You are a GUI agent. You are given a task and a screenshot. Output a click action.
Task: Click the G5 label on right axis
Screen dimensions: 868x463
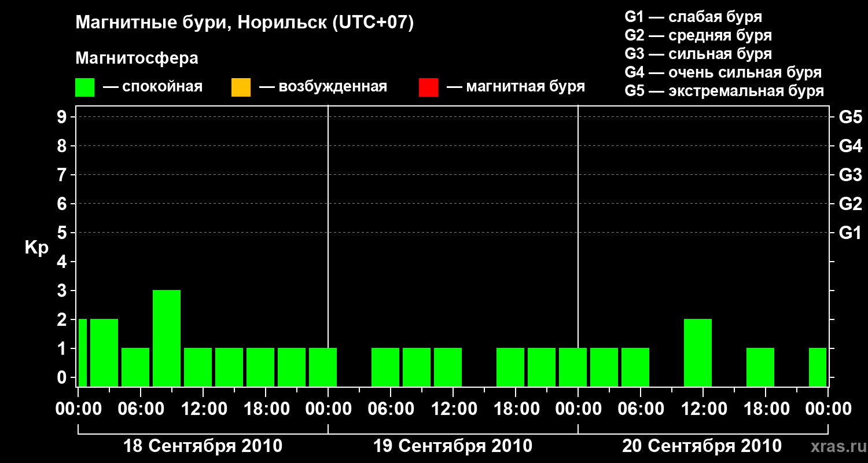[851, 117]
